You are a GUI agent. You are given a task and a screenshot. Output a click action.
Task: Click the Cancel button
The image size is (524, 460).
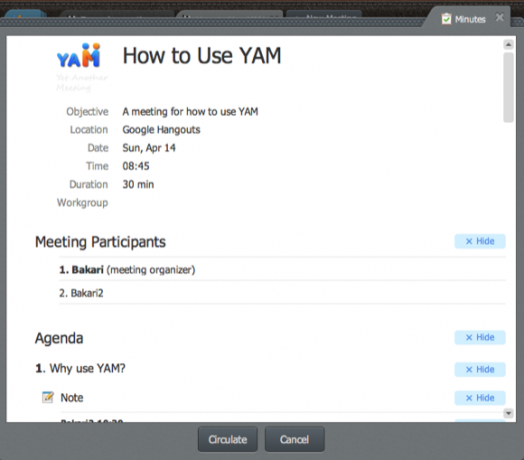coord(294,439)
